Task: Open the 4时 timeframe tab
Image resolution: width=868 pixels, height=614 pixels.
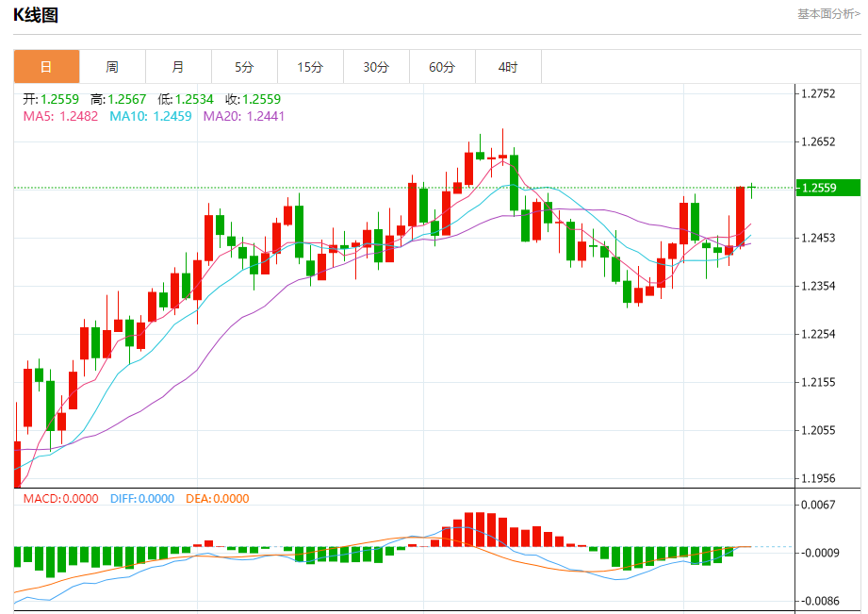Action: (508, 67)
